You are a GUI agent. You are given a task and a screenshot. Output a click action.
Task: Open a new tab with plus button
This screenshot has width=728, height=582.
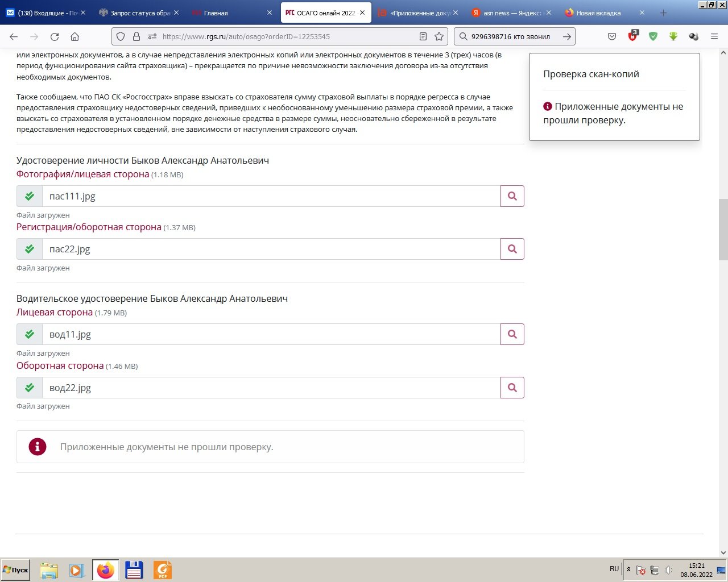pyautogui.click(x=663, y=13)
